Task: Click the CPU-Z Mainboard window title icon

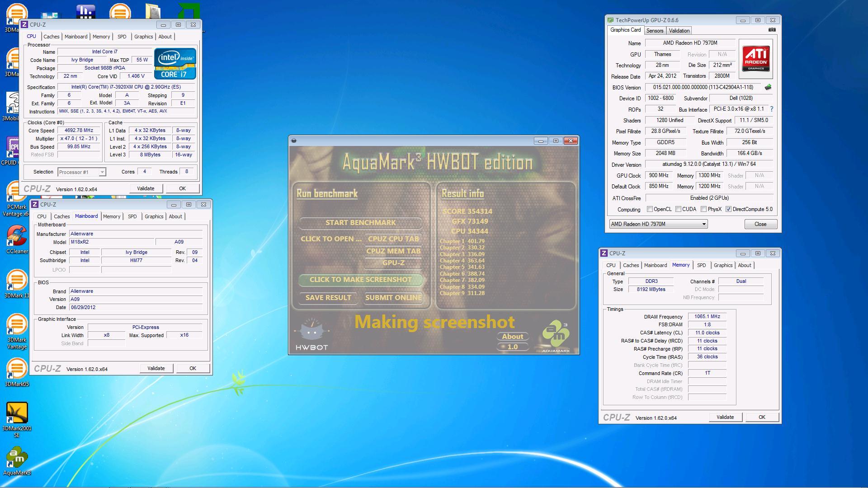Action: [35, 205]
